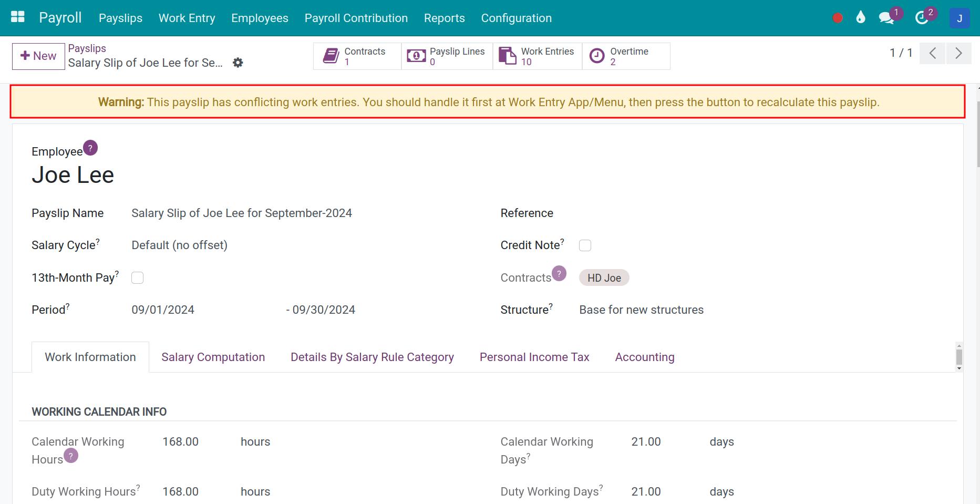Switch to the Salary Computation tab
Image resolution: width=980 pixels, height=504 pixels.
[x=213, y=357]
